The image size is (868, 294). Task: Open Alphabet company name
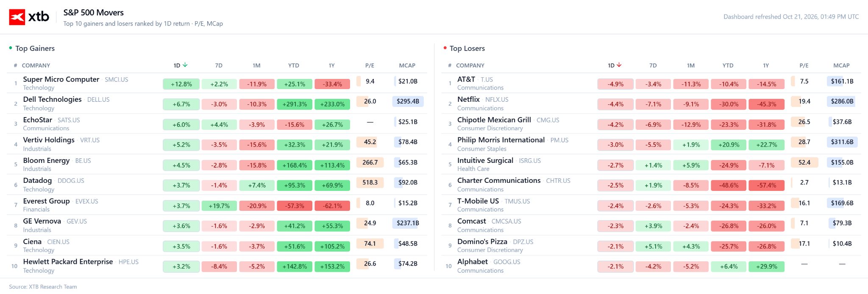coord(473,262)
